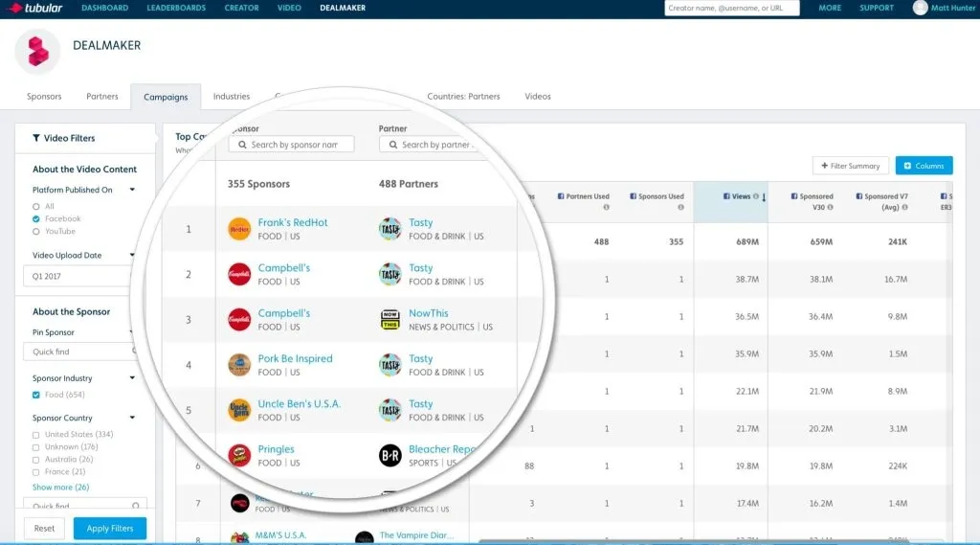Click the Pringles sponsor logo
Viewport: 980px width, 545px height.
tap(239, 456)
